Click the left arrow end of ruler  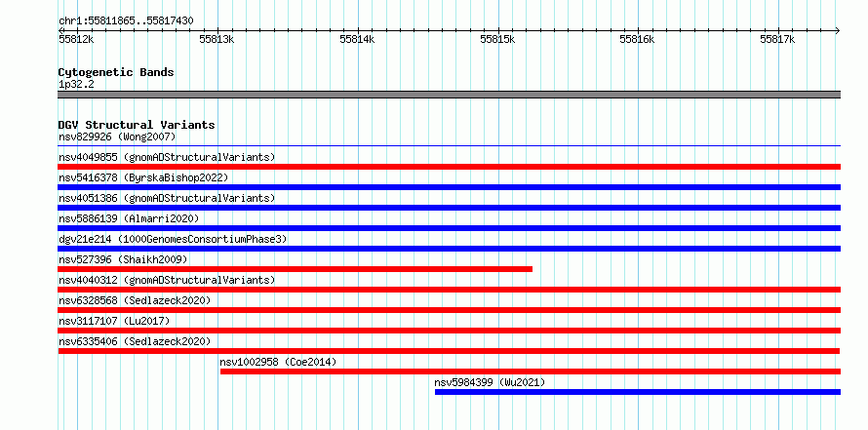pyautogui.click(x=60, y=30)
